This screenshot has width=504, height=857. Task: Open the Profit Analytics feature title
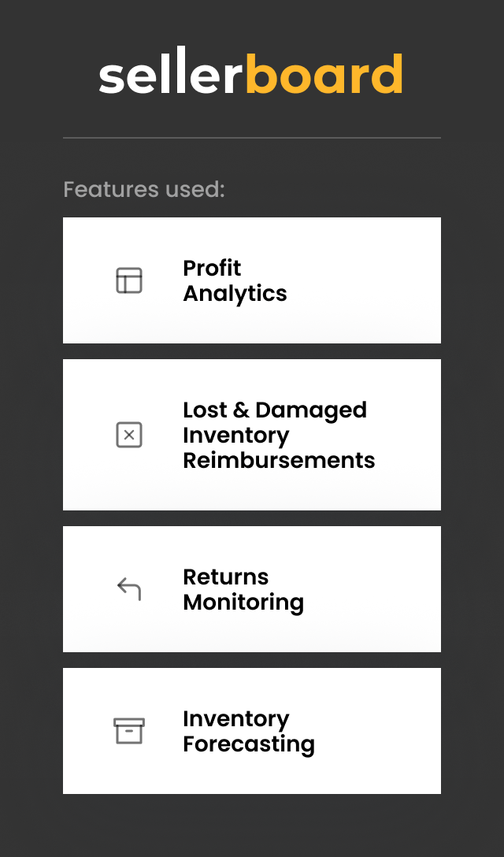(235, 280)
